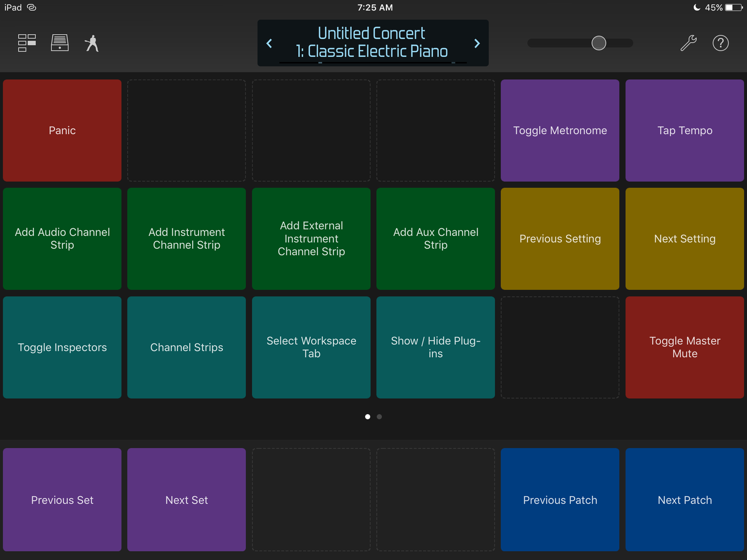Go to previous patch using left chevron
Image resolution: width=747 pixels, height=560 pixels.
click(269, 43)
